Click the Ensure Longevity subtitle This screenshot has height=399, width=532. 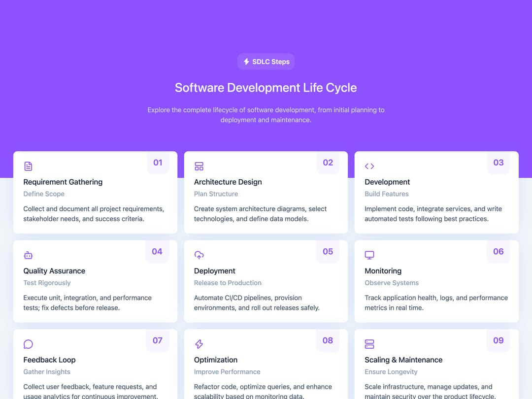coord(391,371)
